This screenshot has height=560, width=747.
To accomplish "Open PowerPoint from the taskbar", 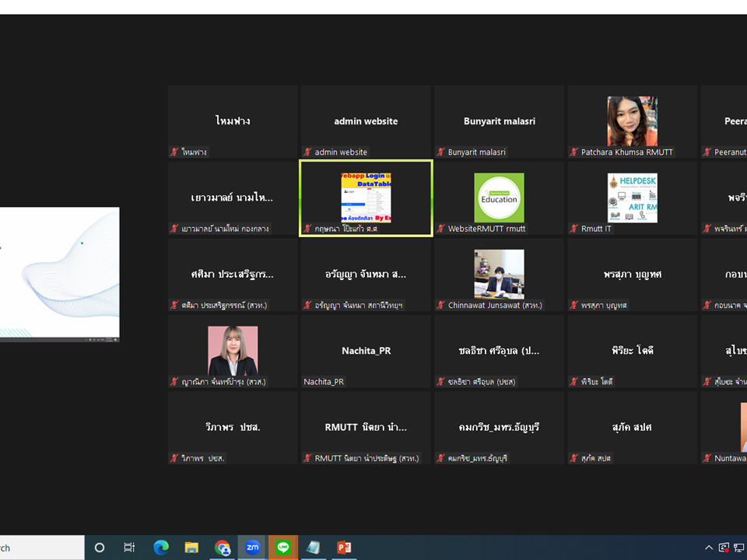I will coord(344,548).
